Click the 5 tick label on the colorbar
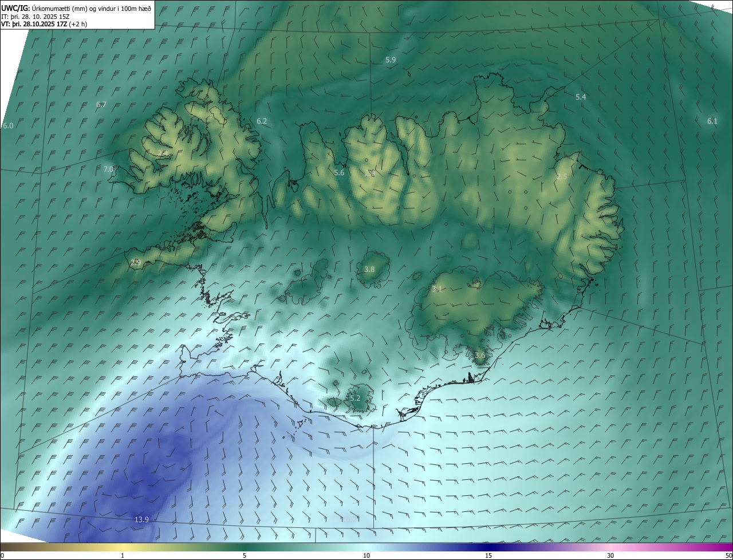This screenshot has height=560, width=733. [245, 555]
